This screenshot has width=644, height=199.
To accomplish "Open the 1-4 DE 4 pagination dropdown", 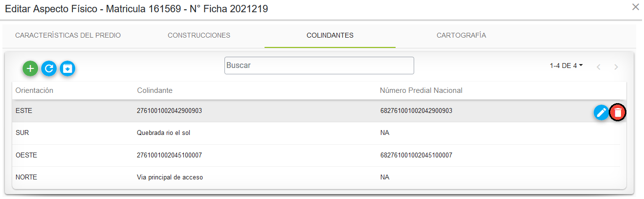I will point(566,66).
